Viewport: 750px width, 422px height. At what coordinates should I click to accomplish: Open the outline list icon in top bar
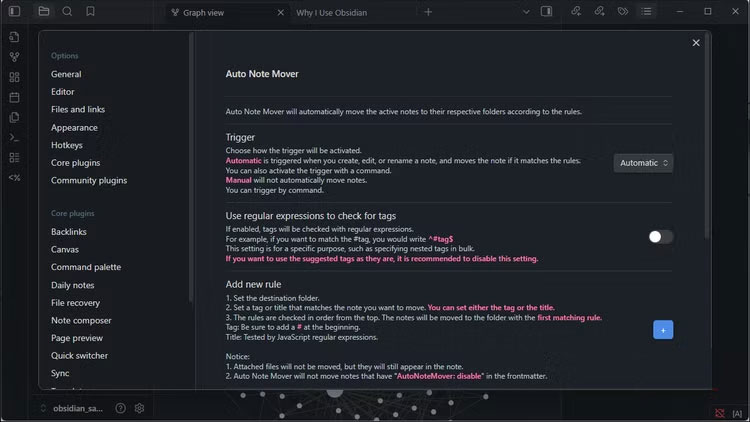(646, 11)
